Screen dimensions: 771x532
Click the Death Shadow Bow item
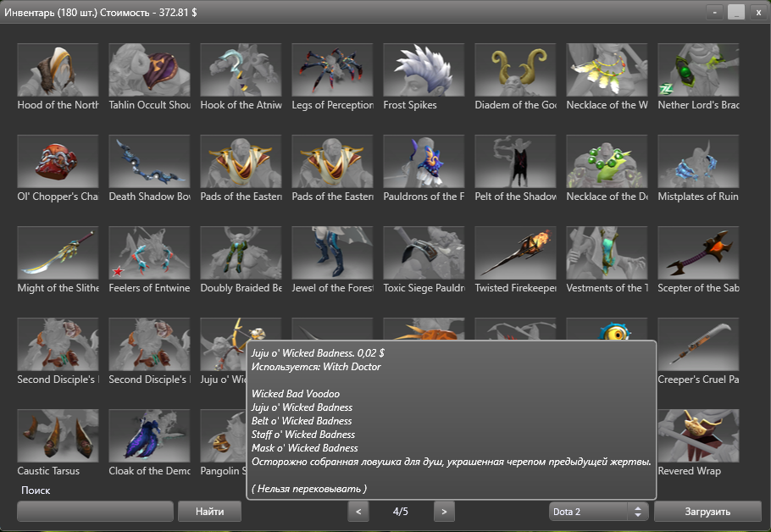pos(149,161)
